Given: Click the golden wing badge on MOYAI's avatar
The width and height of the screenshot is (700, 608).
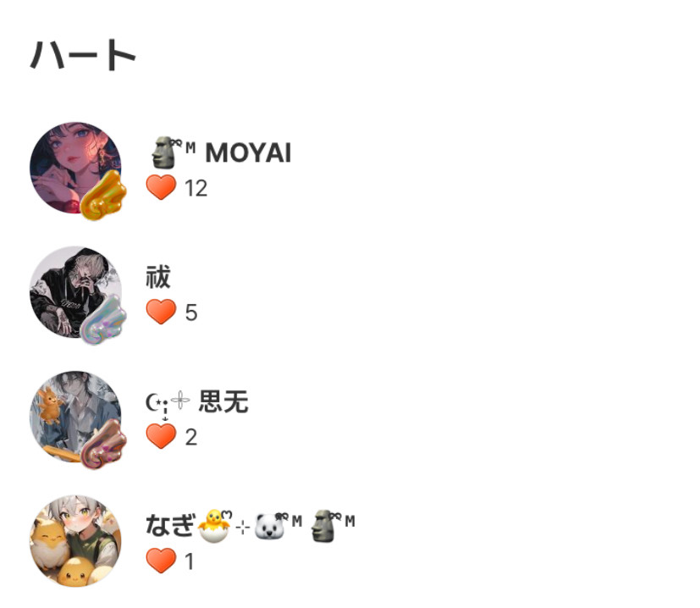Looking at the screenshot, I should tap(104, 196).
